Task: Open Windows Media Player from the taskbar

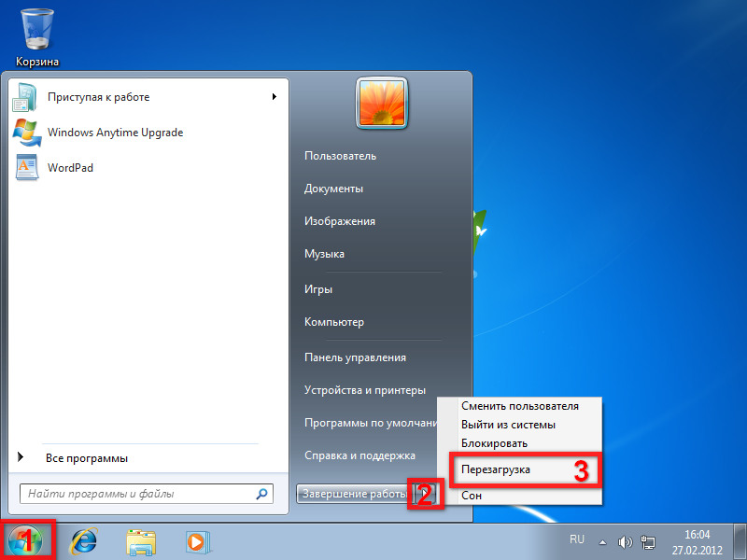Action: coord(196,540)
